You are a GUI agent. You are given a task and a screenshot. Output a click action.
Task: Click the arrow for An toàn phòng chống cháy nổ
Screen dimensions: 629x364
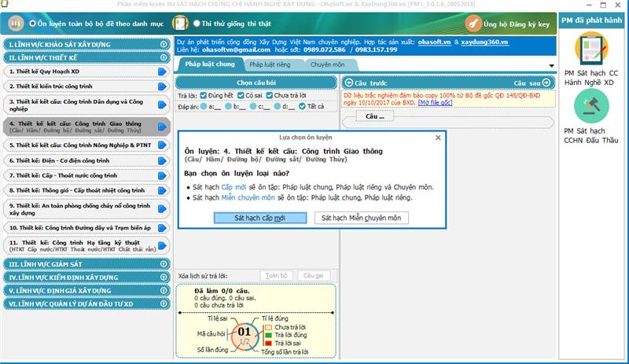tap(162, 209)
